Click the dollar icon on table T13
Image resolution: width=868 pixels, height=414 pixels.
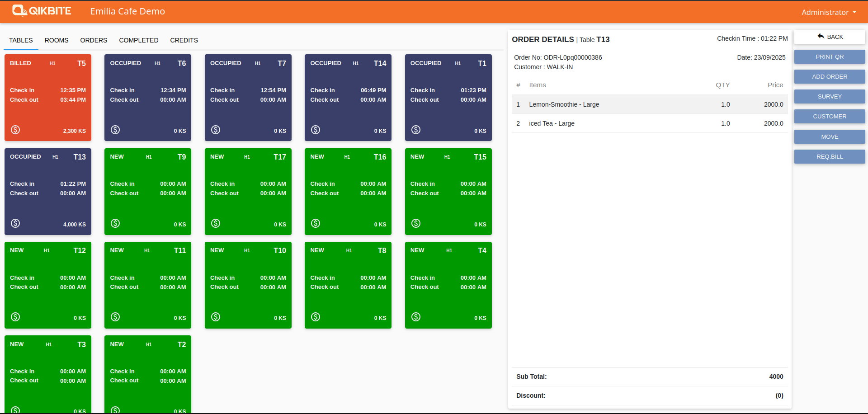15,223
